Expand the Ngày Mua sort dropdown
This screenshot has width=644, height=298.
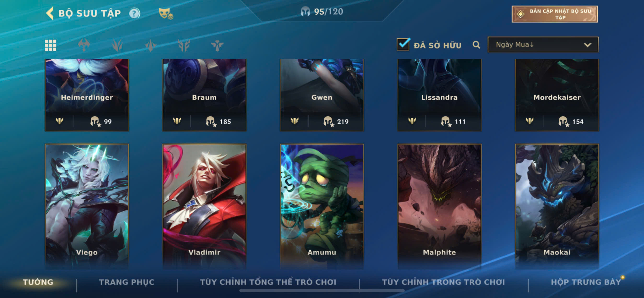point(543,45)
